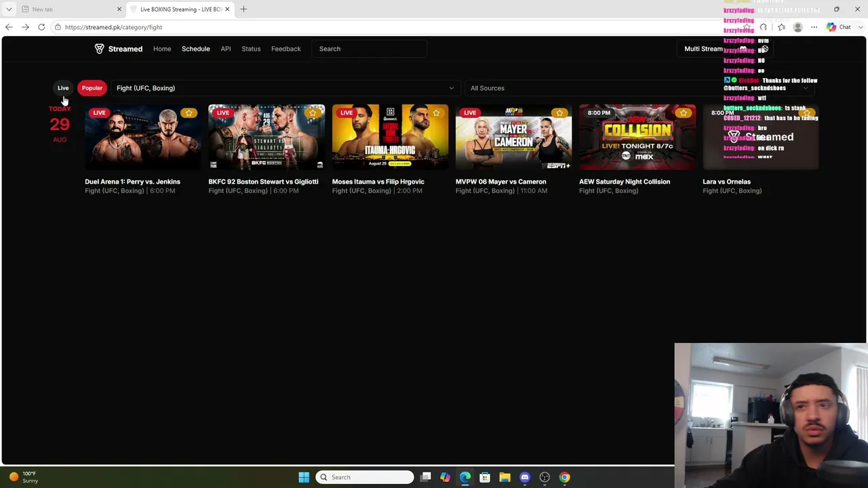Launch Copilot from the taskbar
The width and height of the screenshot is (868, 488).
(445, 477)
